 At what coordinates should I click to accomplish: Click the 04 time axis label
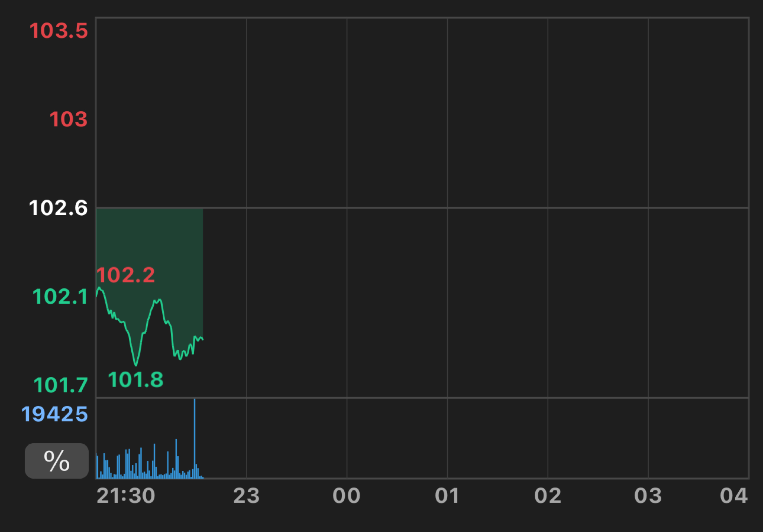pyautogui.click(x=734, y=496)
